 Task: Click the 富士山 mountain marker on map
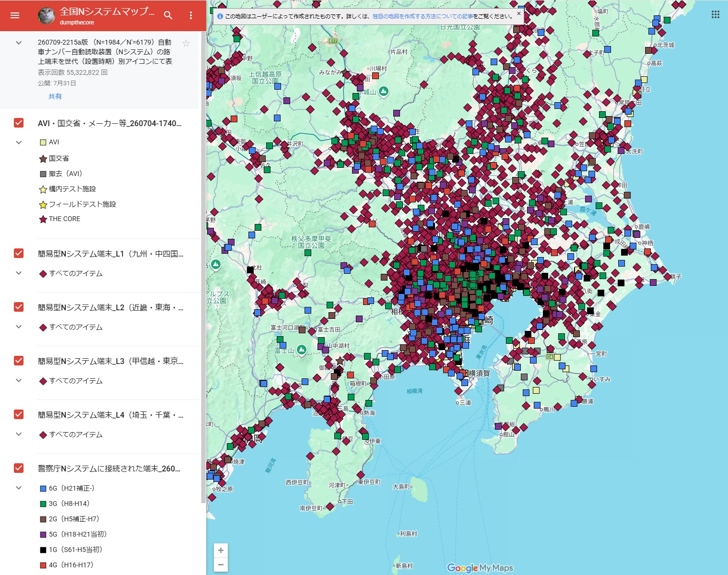[302, 350]
